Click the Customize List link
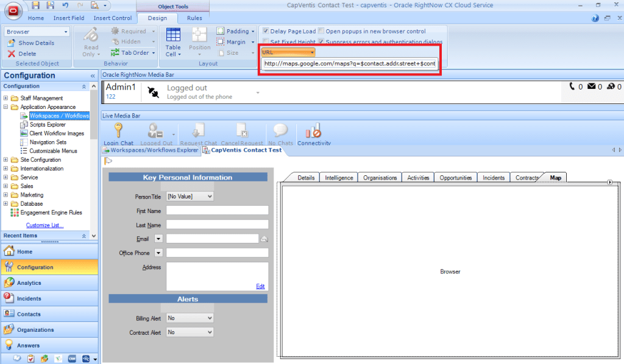Viewport: 624px width, 364px height. (44, 225)
